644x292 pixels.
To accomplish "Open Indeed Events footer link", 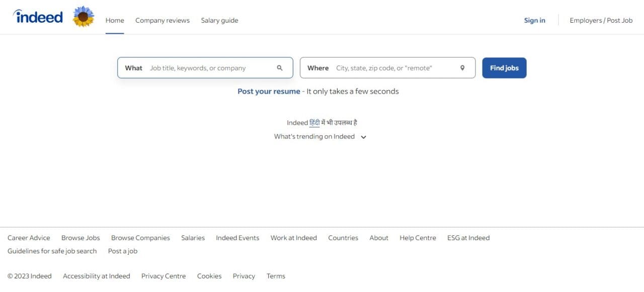I will pos(237,238).
